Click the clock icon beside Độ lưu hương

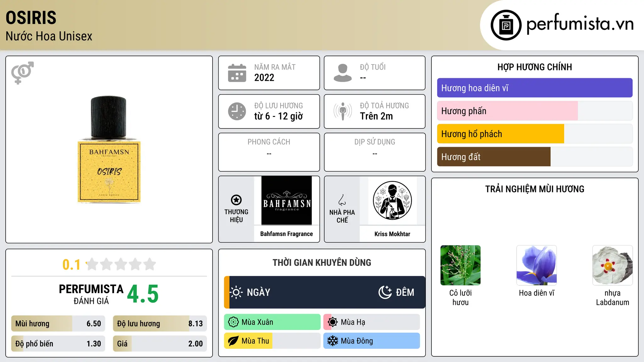click(237, 111)
